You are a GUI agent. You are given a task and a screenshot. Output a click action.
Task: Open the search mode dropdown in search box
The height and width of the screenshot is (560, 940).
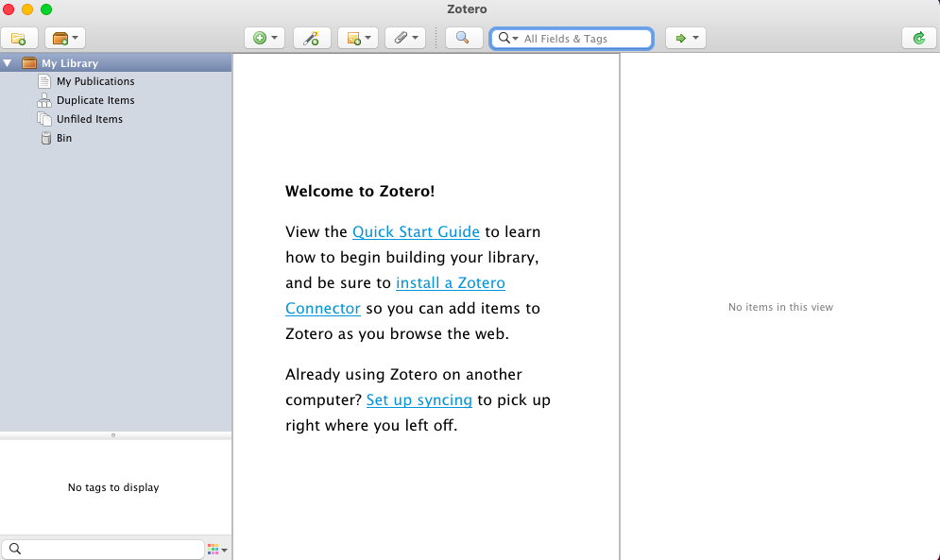point(507,39)
